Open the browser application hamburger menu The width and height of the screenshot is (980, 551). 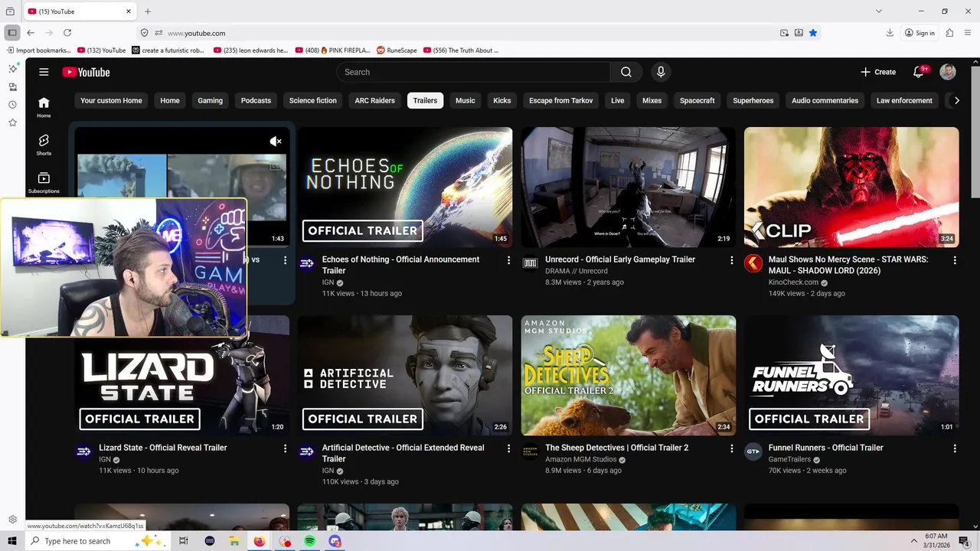(x=968, y=33)
